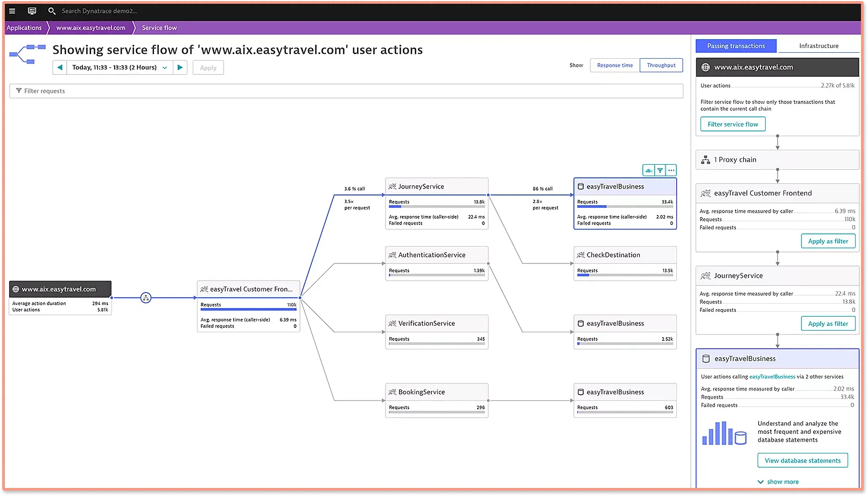Click '2.27k of 5.81k' user actions value
Viewport: 868px width, 496px height.
pyautogui.click(x=838, y=86)
